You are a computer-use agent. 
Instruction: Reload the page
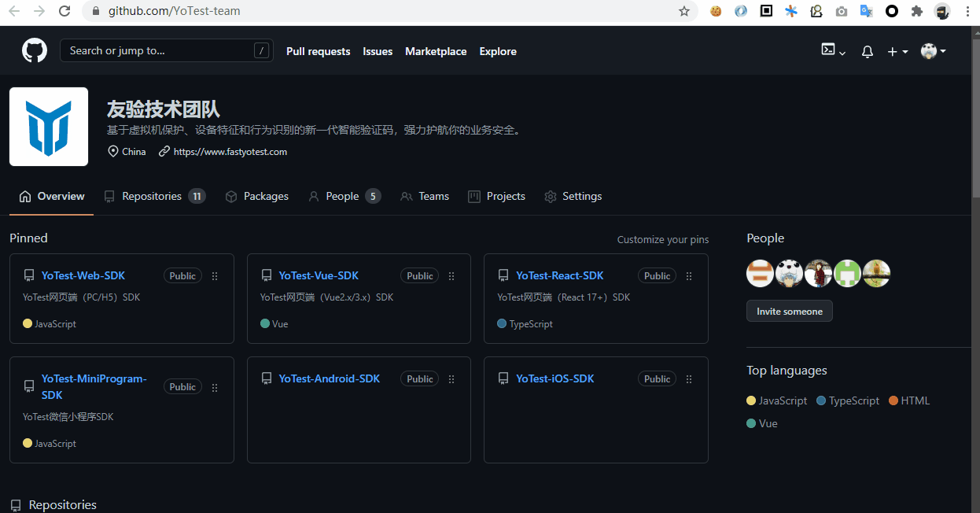[x=64, y=11]
